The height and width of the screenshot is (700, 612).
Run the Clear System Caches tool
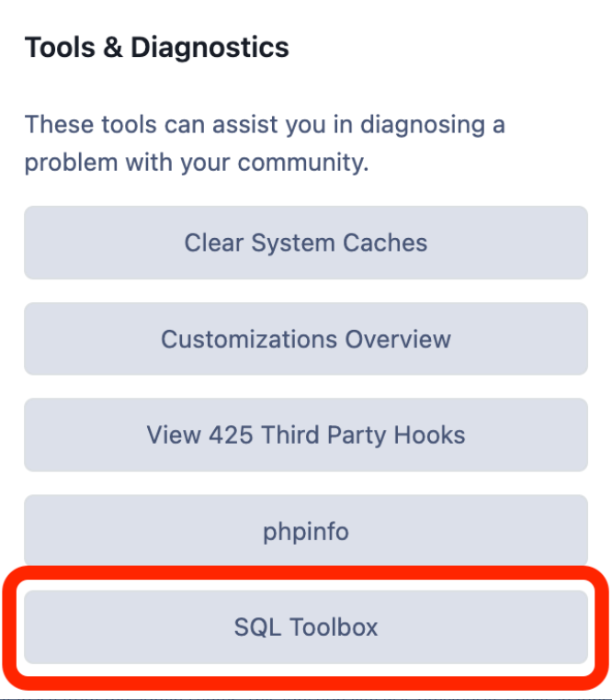[x=306, y=243]
